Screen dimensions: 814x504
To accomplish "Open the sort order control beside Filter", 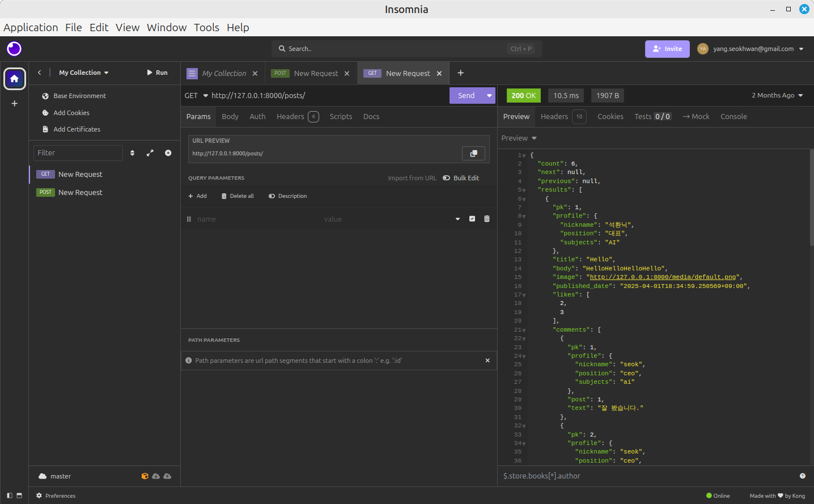I will tap(133, 153).
